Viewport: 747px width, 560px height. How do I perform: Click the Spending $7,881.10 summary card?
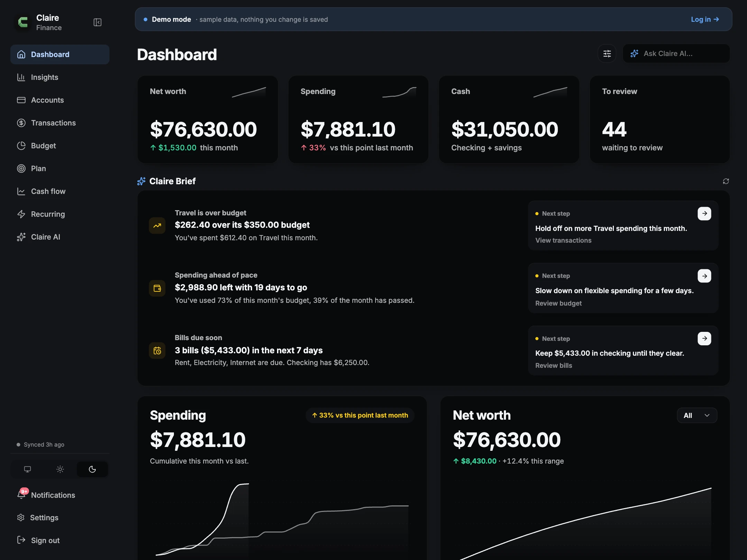359,120
